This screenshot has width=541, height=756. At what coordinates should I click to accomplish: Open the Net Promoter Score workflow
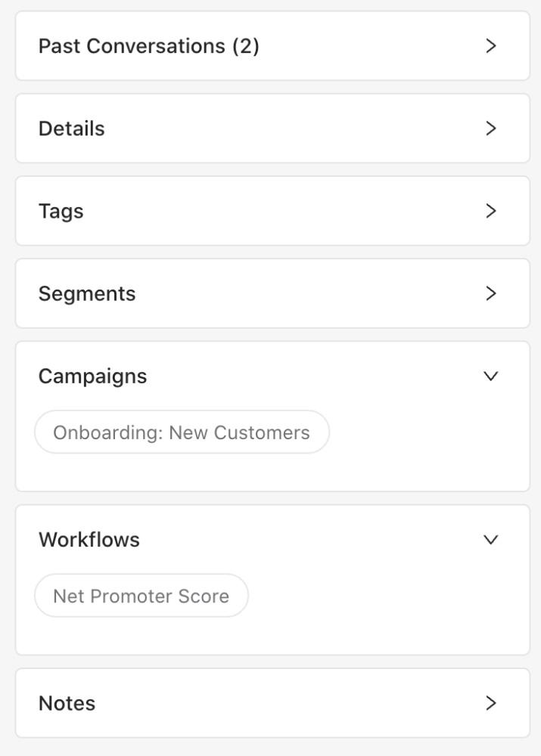[x=141, y=596]
